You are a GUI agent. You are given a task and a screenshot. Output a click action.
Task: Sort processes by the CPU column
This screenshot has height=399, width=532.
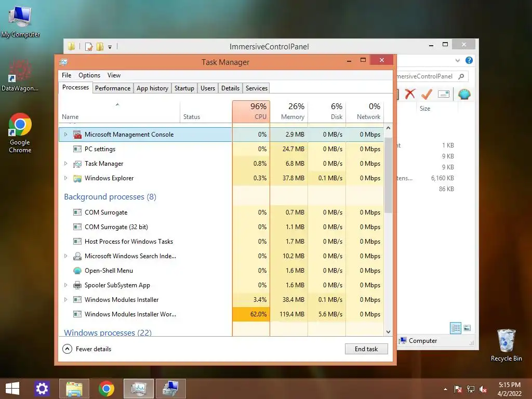pyautogui.click(x=251, y=112)
